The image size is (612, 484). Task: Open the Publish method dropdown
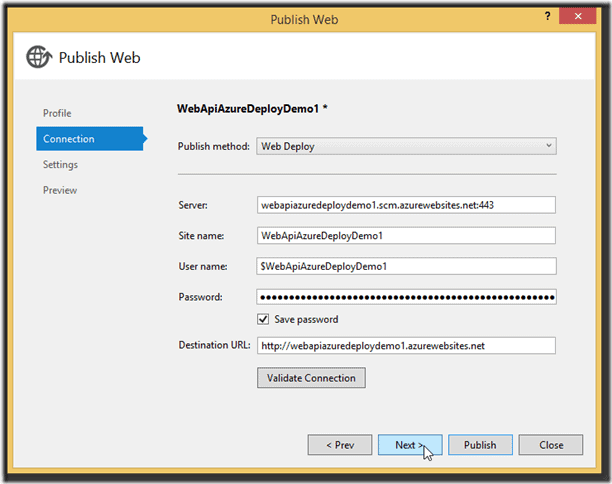[x=406, y=146]
